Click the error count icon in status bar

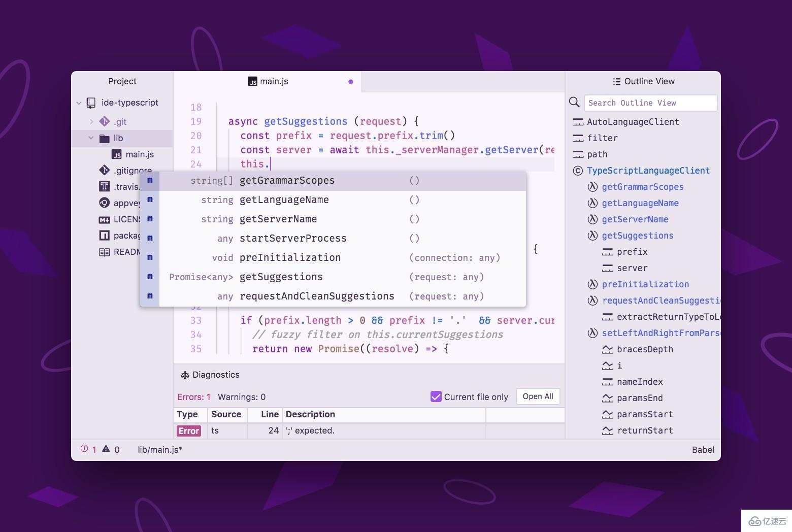coord(84,449)
